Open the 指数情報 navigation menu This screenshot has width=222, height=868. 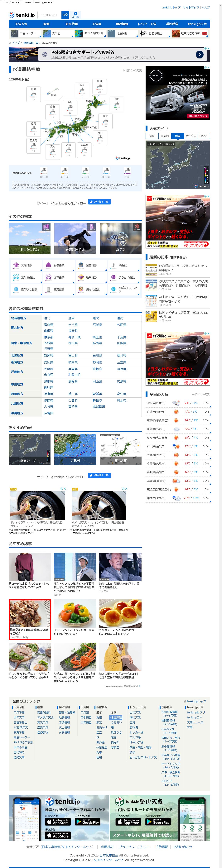(x=122, y=24)
